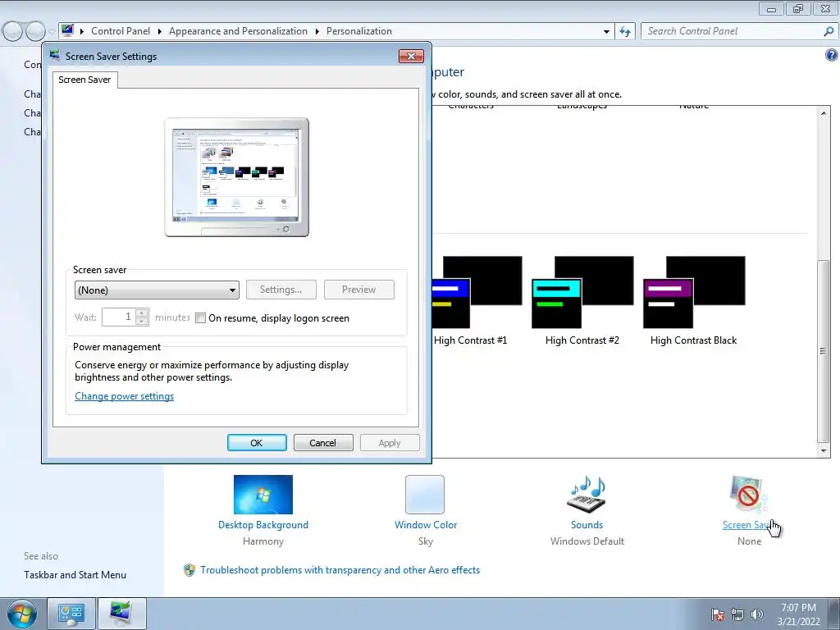The height and width of the screenshot is (630, 840).
Task: Open the Change power settings link
Action: pos(125,396)
